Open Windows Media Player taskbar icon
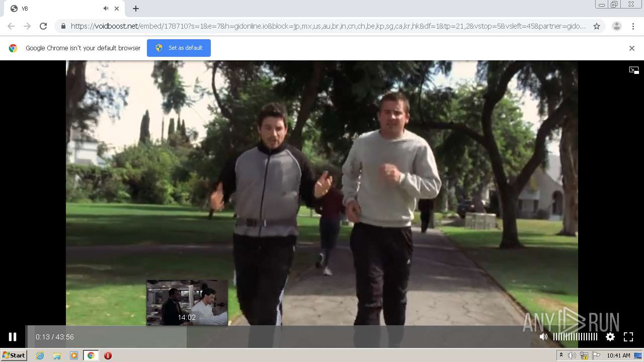The height and width of the screenshot is (362, 644). pos(74,355)
